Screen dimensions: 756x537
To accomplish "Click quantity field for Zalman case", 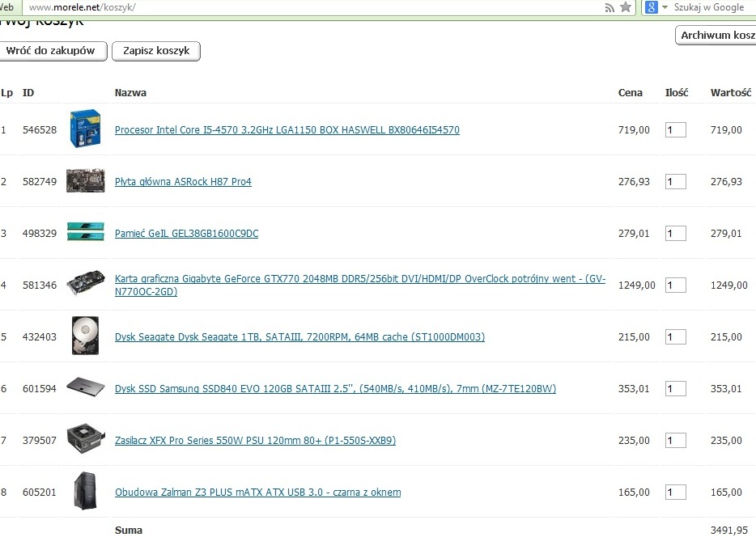I will point(676,493).
